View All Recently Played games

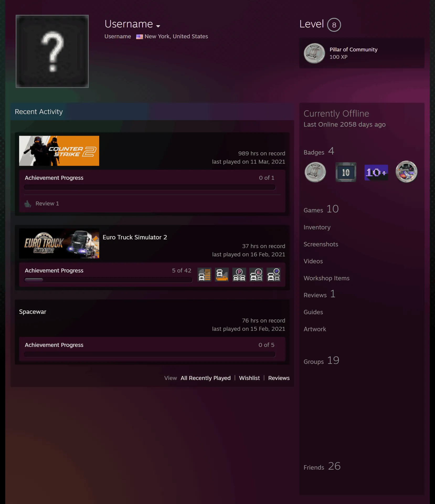(205, 378)
